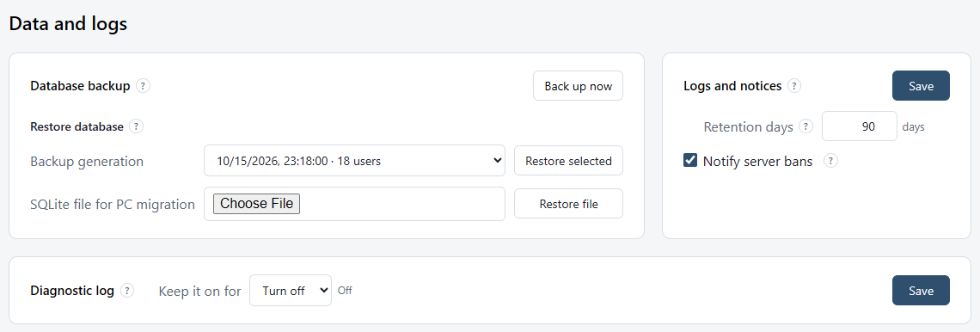Click the Data and logs heading
This screenshot has height=332, width=980.
tap(68, 24)
